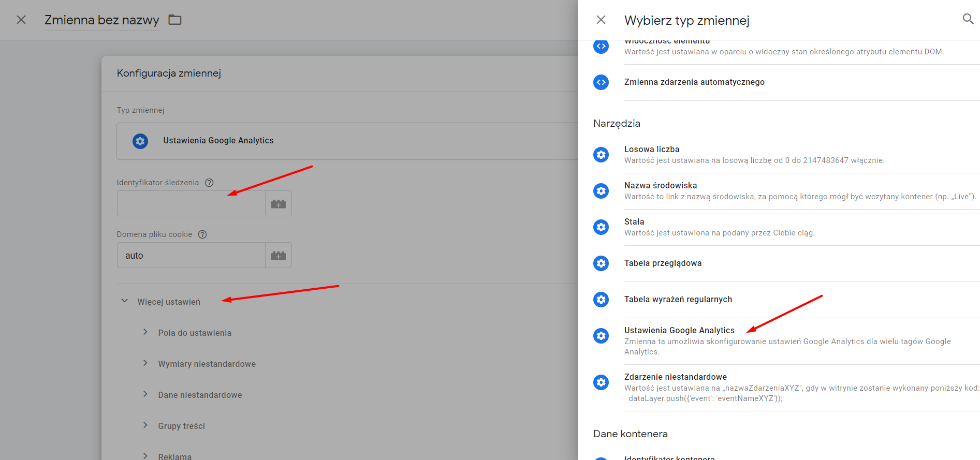Click the search icon in variable type panel
This screenshot has width=980, height=460.
(x=968, y=19)
